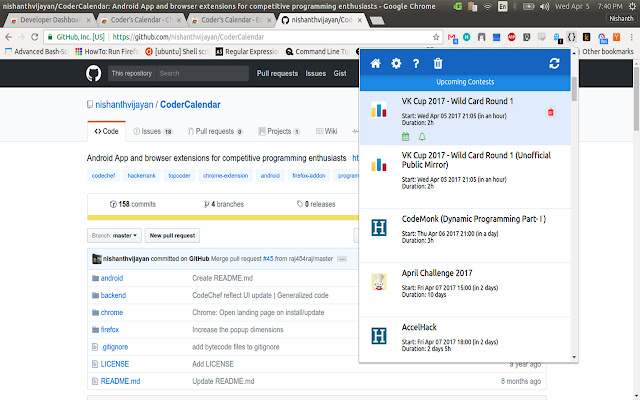640x400 pixels.
Task: Delete the VK Cup Wild Card Round 1 contest
Action: pos(550,112)
